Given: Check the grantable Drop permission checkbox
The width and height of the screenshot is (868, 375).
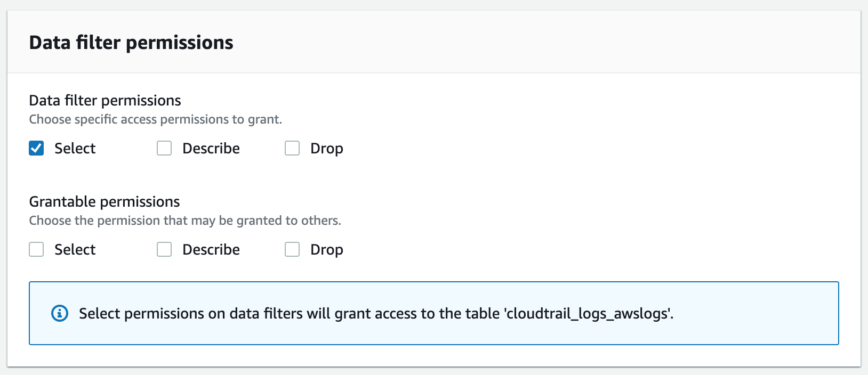Looking at the screenshot, I should (292, 249).
